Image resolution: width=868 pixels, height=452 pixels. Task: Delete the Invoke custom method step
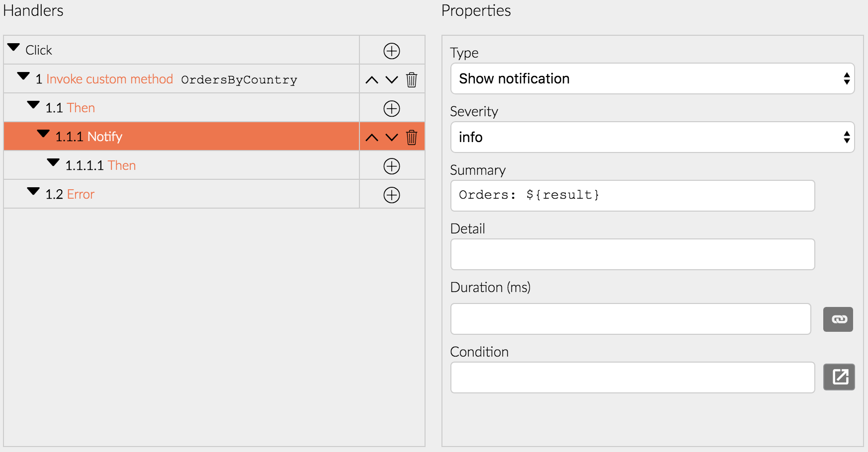pos(412,79)
